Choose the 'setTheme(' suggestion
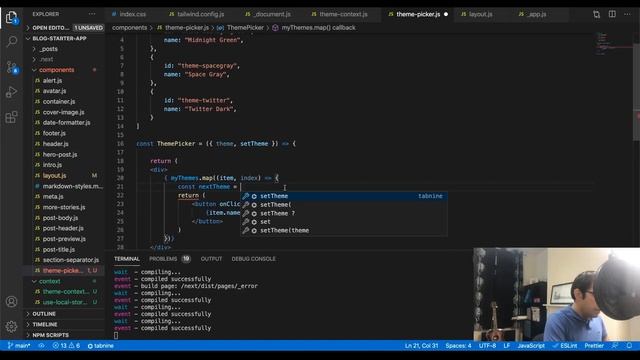Image resolution: width=640 pixels, height=360 pixels. [x=344, y=205]
